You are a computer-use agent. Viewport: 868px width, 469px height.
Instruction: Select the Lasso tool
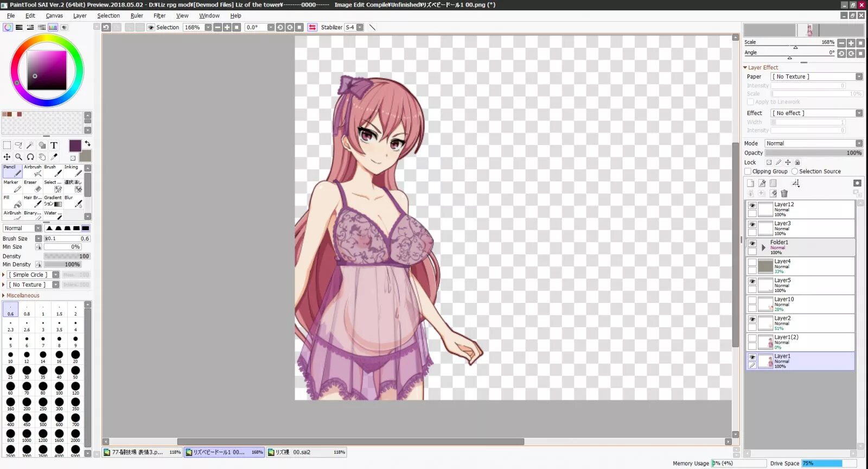18,145
